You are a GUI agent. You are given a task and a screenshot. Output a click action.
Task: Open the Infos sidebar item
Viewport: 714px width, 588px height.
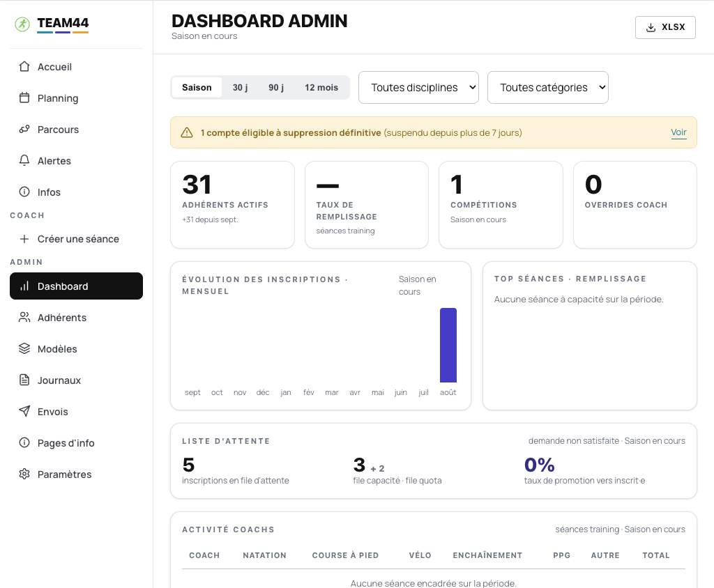[x=77, y=192]
